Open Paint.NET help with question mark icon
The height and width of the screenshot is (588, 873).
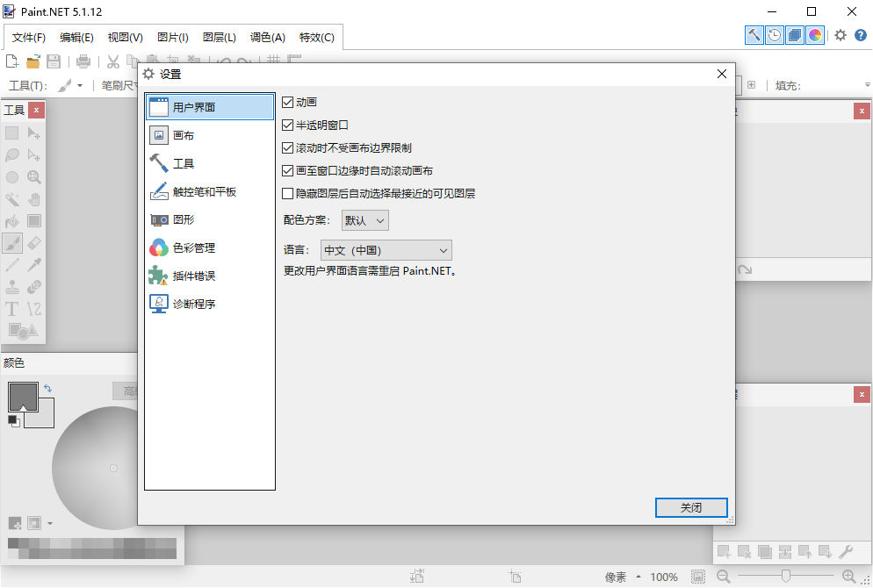[861, 36]
